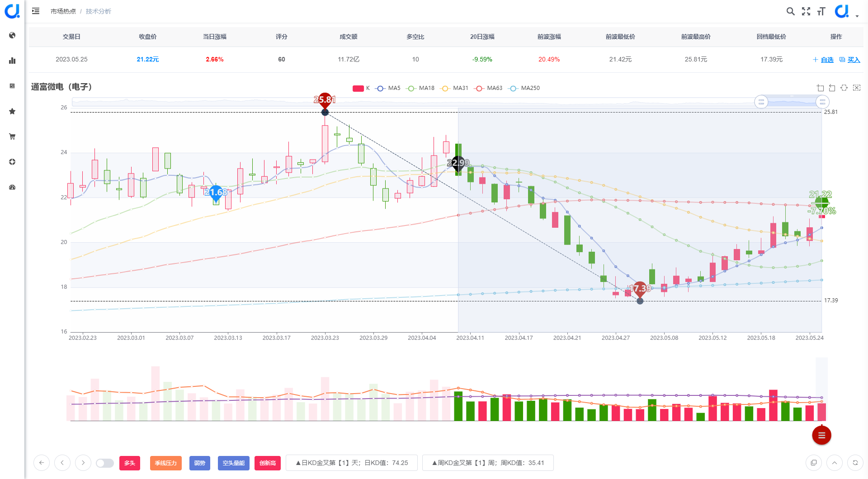Open the target circle icon in sidebar
The width and height of the screenshot is (868, 479).
12,162
